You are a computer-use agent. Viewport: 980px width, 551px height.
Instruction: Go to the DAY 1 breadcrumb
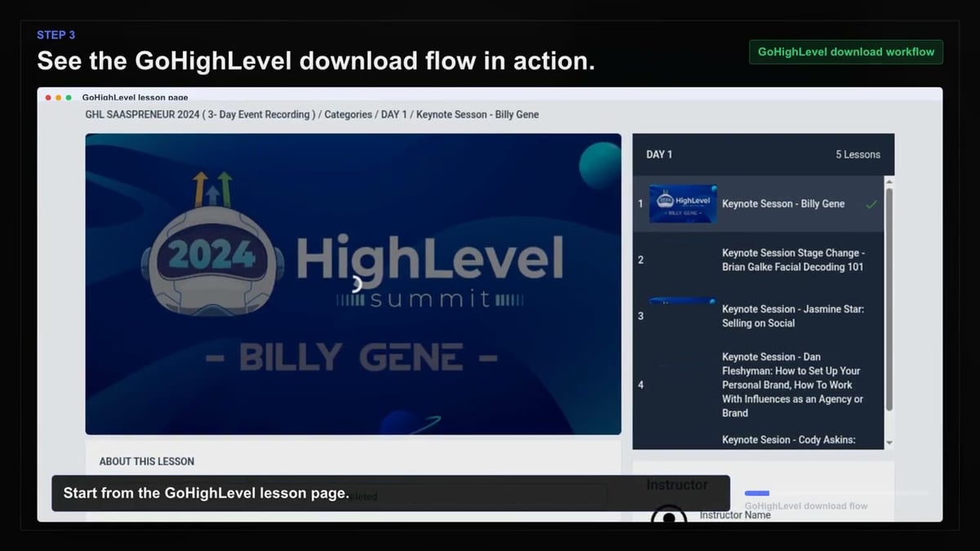tap(394, 114)
